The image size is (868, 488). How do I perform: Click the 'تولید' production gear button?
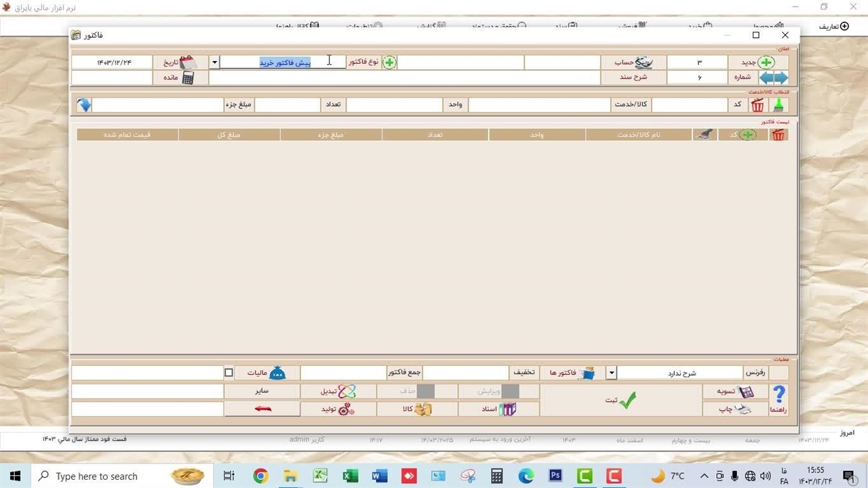click(x=337, y=409)
